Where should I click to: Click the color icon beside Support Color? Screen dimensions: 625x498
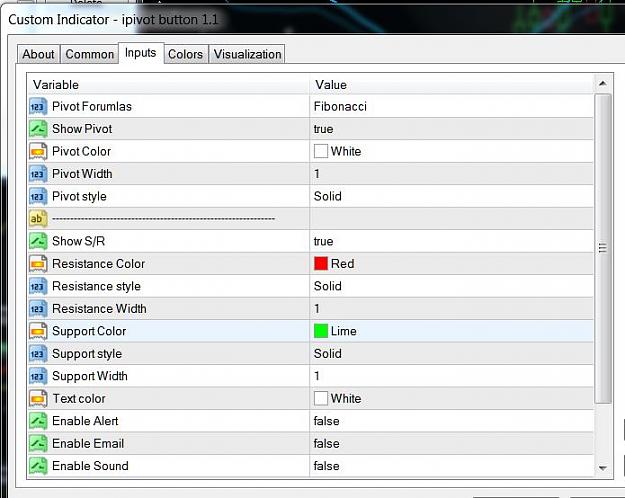[38, 331]
